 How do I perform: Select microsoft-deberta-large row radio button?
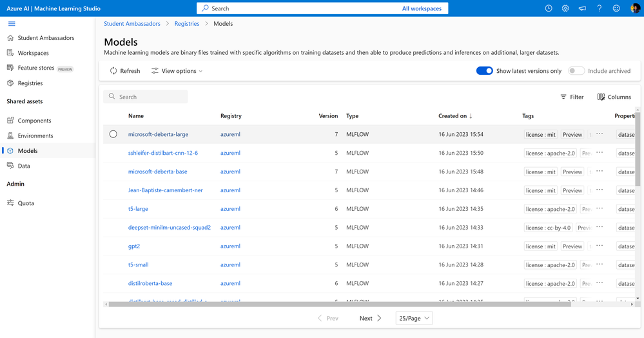click(x=113, y=134)
